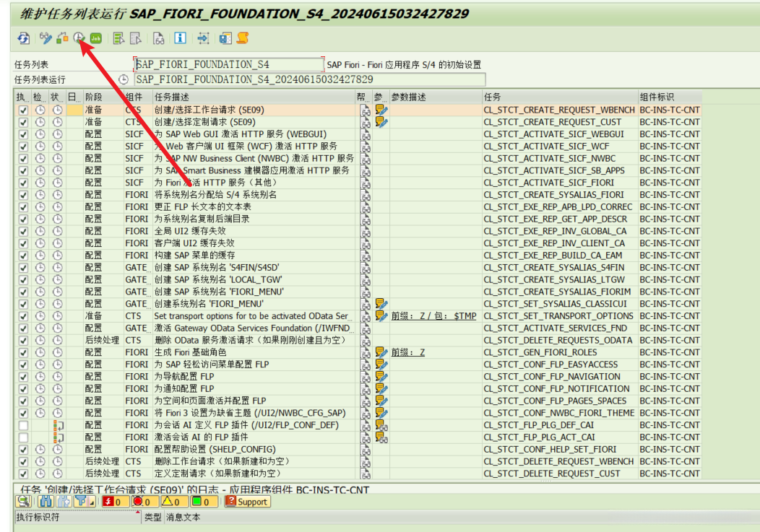Viewport: 760px width, 532px height.
Task: Click the green Job icon
Action: pos(96,38)
